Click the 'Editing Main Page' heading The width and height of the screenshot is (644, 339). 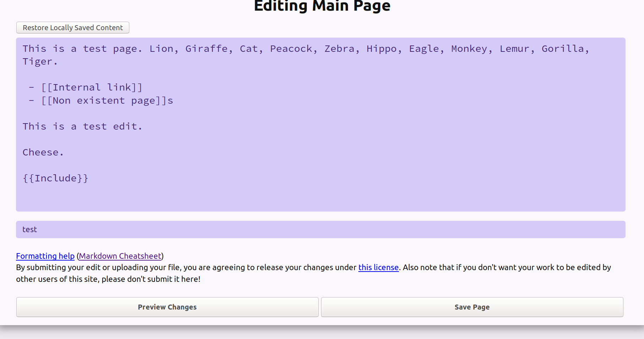[322, 6]
